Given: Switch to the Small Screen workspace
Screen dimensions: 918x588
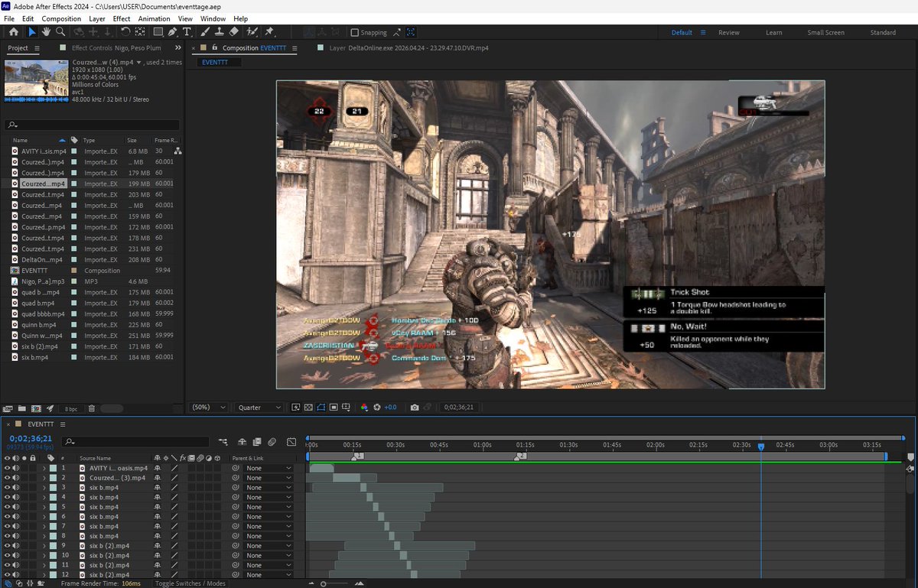Looking at the screenshot, I should [826, 33].
